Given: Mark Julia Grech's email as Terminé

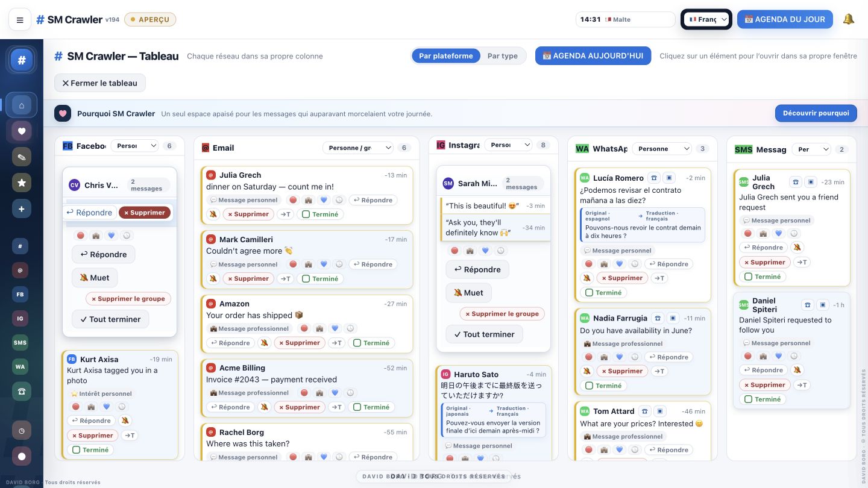Looking at the screenshot, I should (x=320, y=214).
